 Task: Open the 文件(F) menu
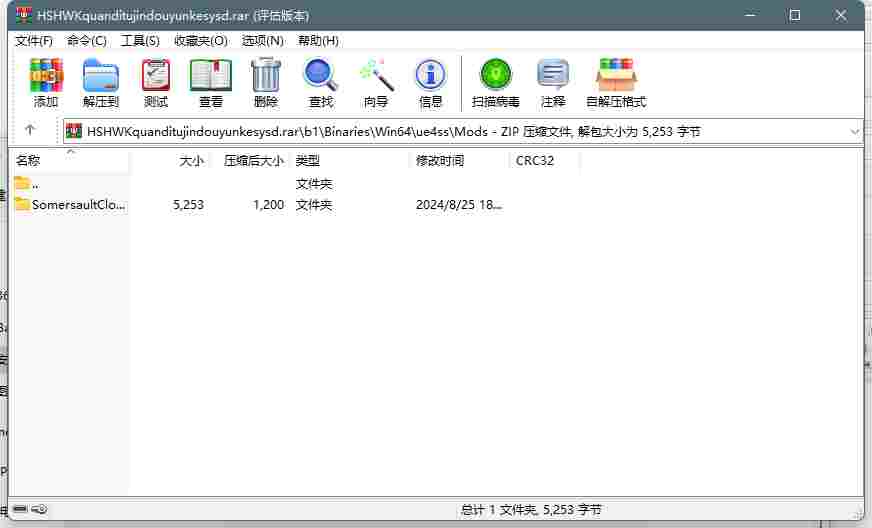tap(34, 41)
